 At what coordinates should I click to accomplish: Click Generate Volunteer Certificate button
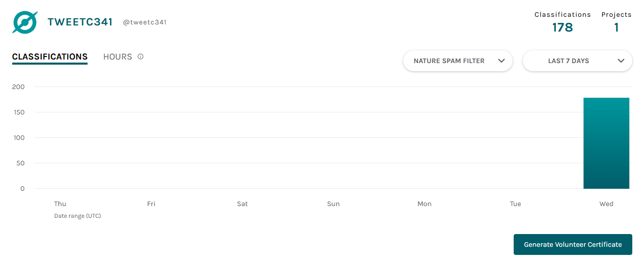pos(573,244)
